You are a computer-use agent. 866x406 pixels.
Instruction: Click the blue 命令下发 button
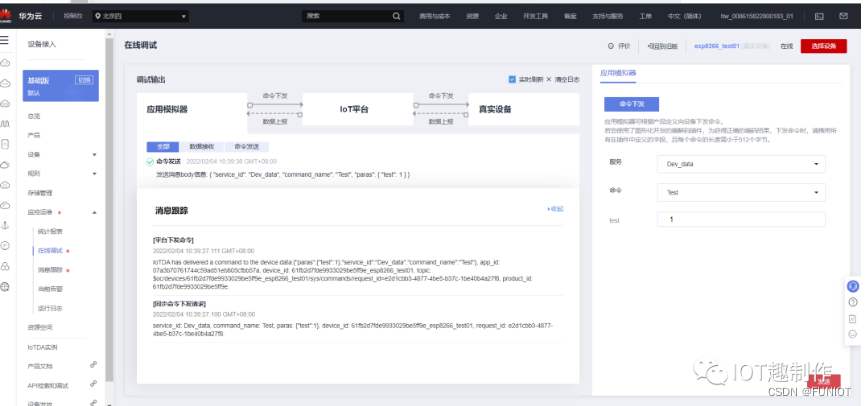pyautogui.click(x=631, y=104)
